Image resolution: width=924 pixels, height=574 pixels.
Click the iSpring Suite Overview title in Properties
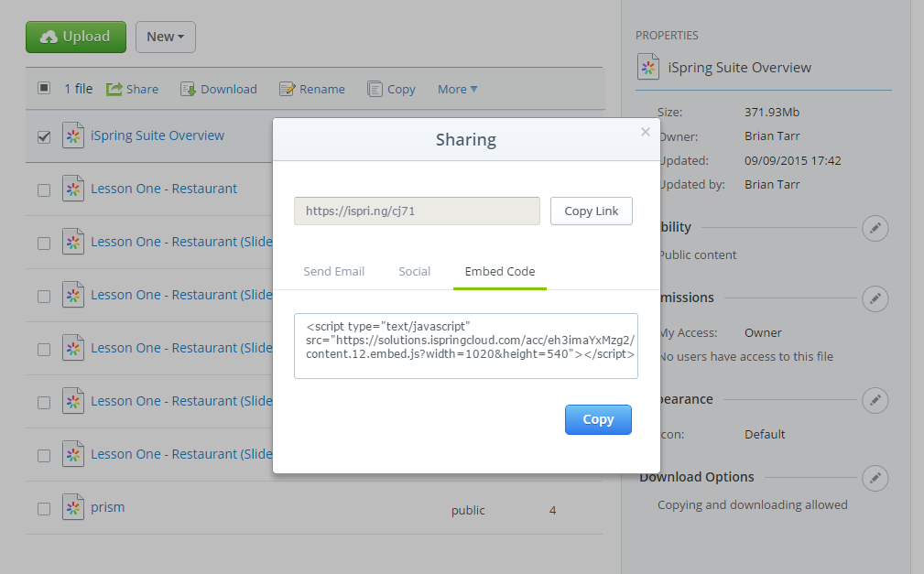(740, 68)
